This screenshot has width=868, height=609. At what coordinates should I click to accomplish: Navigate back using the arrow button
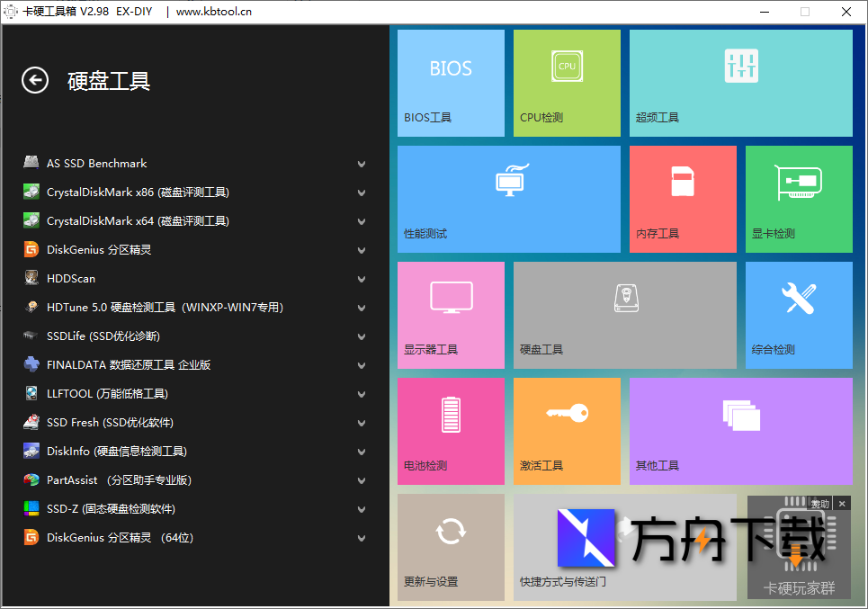pos(34,80)
